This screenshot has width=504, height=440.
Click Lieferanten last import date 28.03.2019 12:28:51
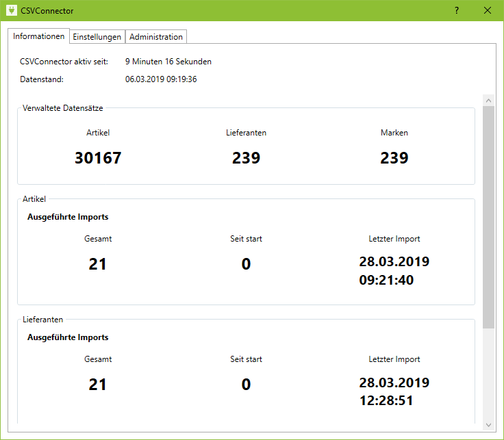tap(394, 391)
